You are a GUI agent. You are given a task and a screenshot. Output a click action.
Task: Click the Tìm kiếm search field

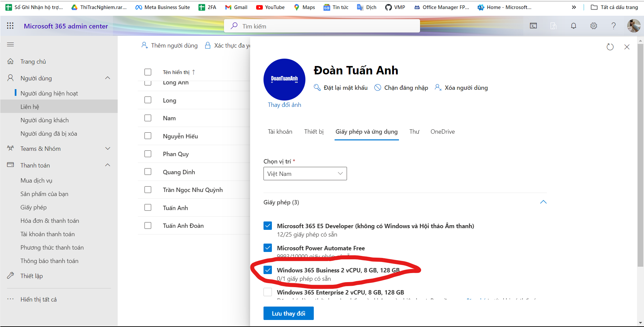coord(322,26)
